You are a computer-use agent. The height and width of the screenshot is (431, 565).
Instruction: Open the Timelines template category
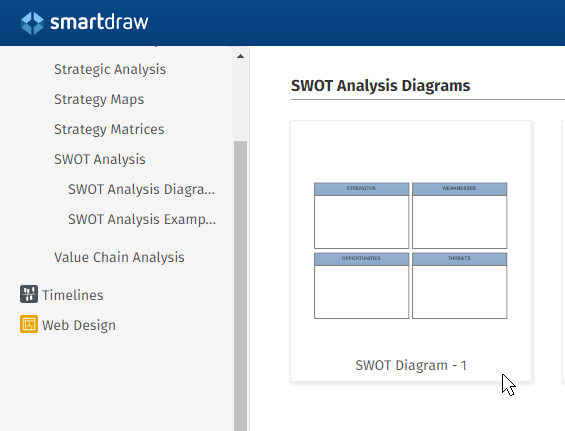point(73,295)
